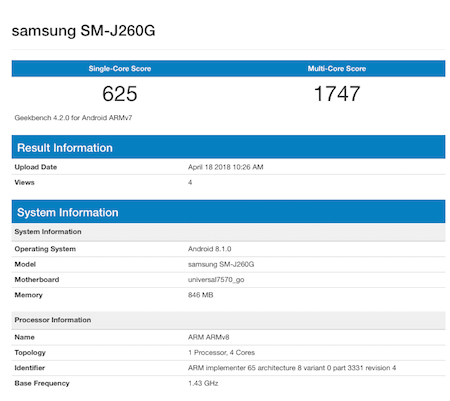Click the views count value 4

tap(190, 182)
